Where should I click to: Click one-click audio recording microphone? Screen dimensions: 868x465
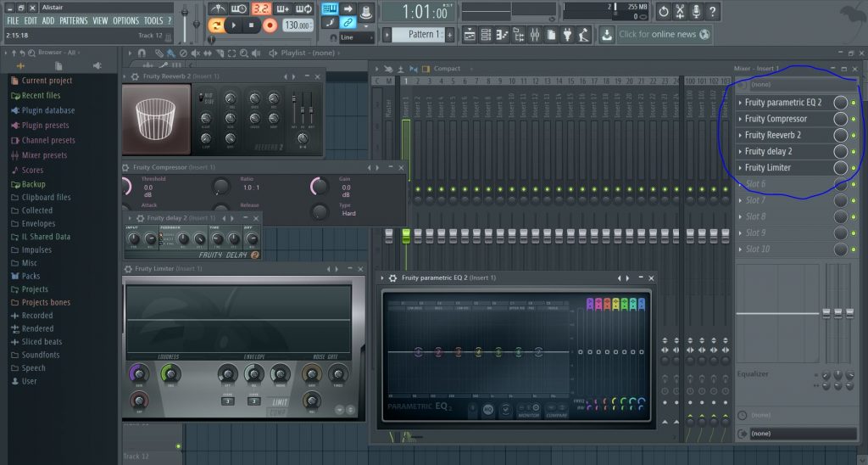coord(697,10)
